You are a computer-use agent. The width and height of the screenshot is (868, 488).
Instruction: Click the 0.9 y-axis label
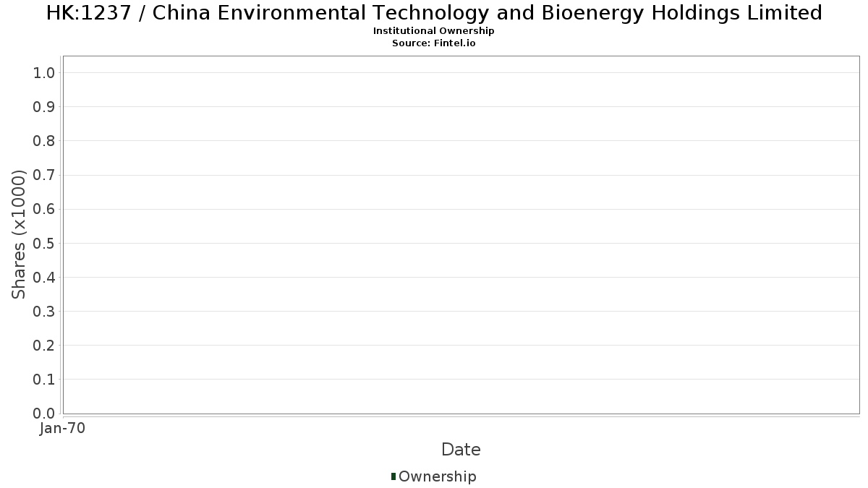[x=44, y=107]
